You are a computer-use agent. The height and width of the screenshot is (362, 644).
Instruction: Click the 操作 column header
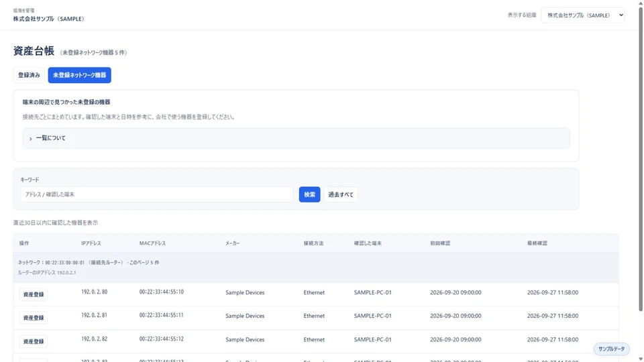[x=24, y=243]
